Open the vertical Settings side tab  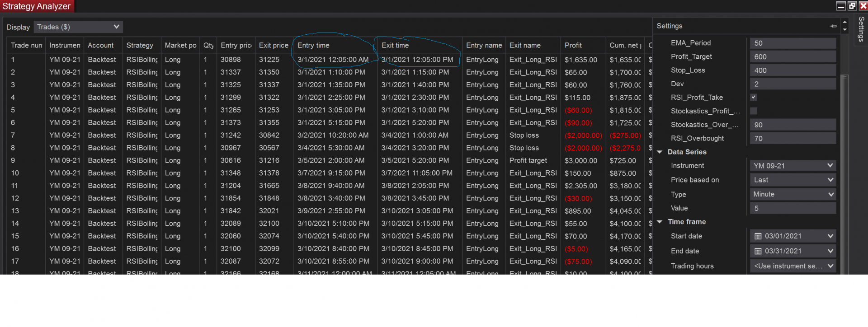pos(861,29)
